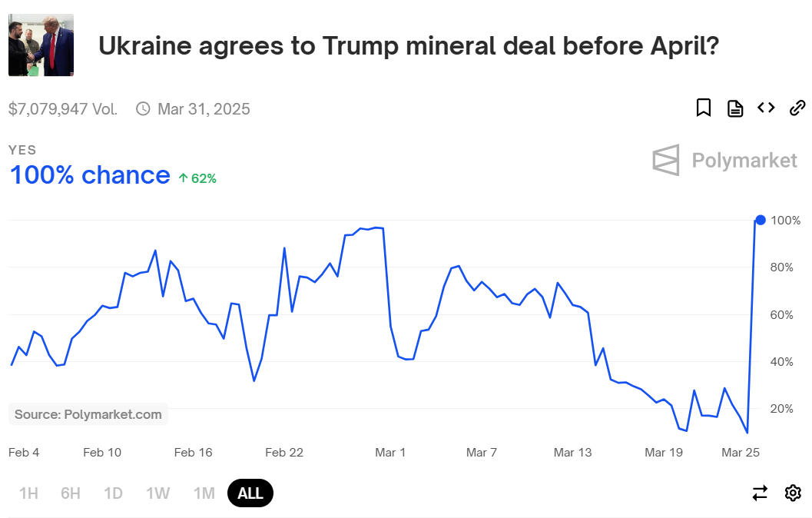
Task: Click the embed code icon
Action: pyautogui.click(x=766, y=108)
